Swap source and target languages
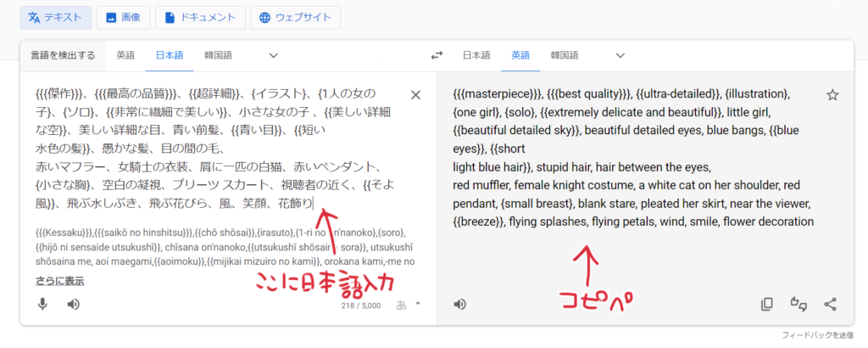The width and height of the screenshot is (868, 348). (x=437, y=56)
